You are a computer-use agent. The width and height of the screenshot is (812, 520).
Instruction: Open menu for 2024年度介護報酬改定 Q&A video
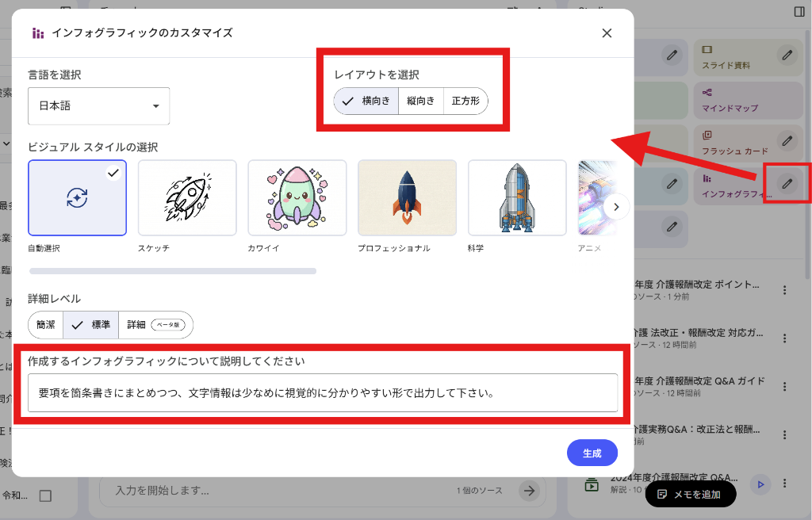(x=784, y=484)
